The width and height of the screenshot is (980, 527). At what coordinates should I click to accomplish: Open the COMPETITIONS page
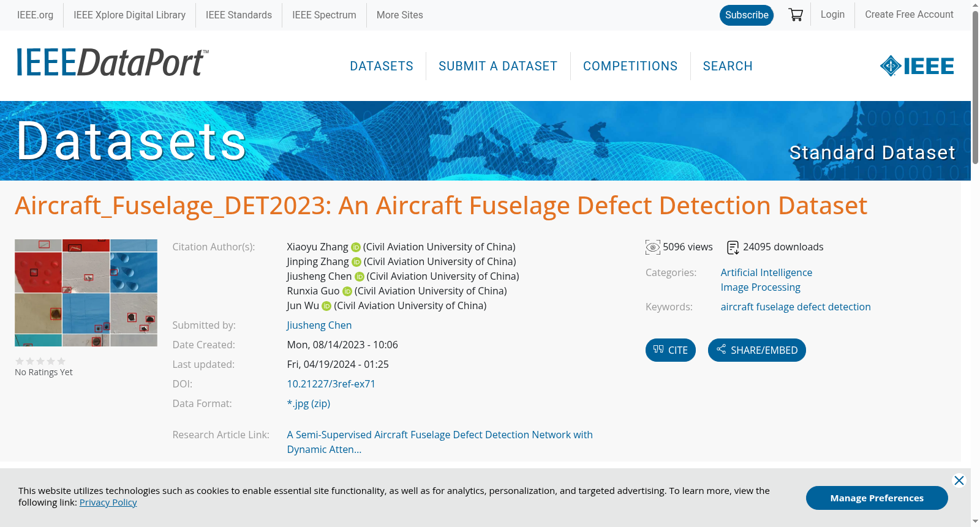point(630,66)
